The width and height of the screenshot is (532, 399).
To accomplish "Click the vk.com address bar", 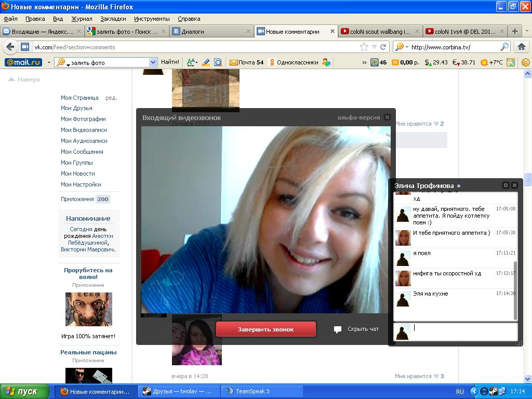I will point(195,47).
